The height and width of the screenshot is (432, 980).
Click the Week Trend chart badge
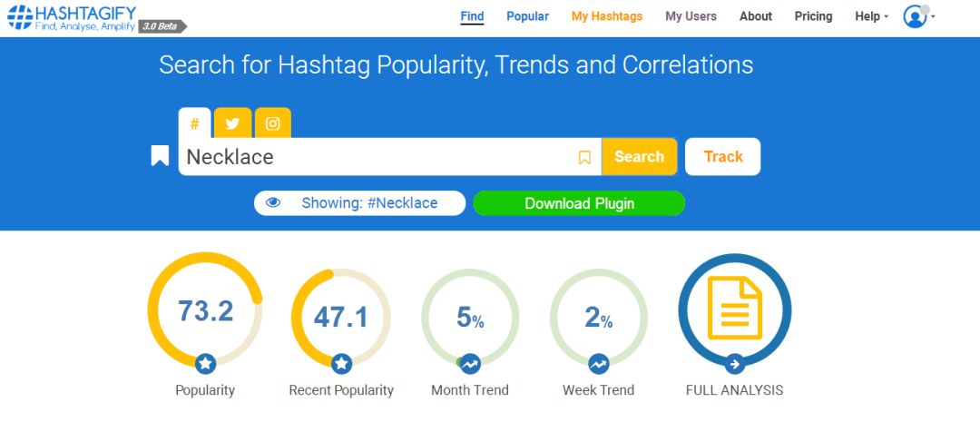599,364
